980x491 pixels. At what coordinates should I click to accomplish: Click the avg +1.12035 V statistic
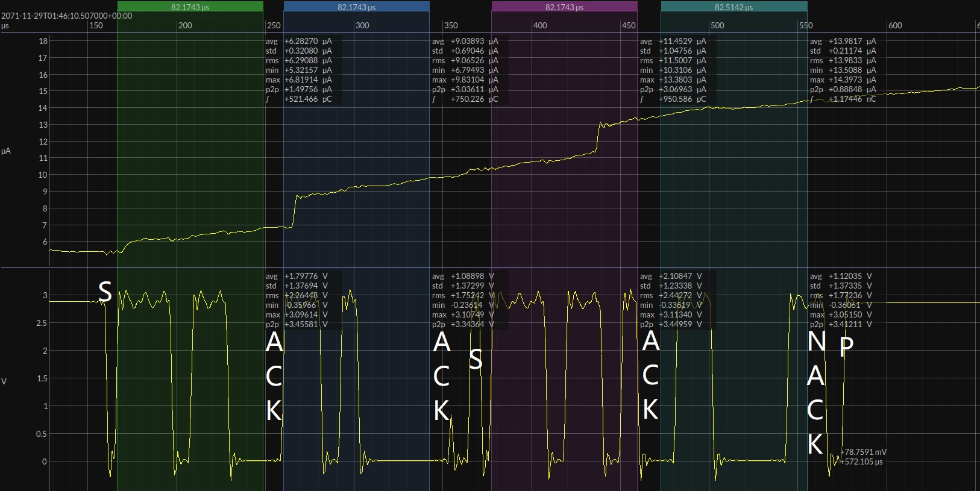coord(841,276)
